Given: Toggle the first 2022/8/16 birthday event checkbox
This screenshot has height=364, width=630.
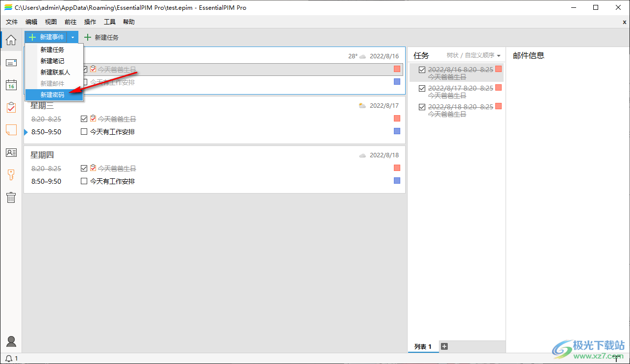Looking at the screenshot, I should point(85,69).
